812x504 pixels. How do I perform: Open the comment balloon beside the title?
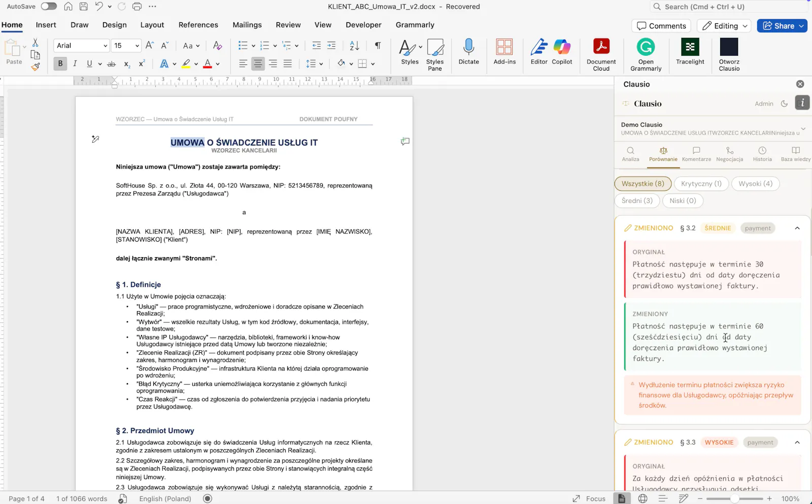pyautogui.click(x=405, y=142)
